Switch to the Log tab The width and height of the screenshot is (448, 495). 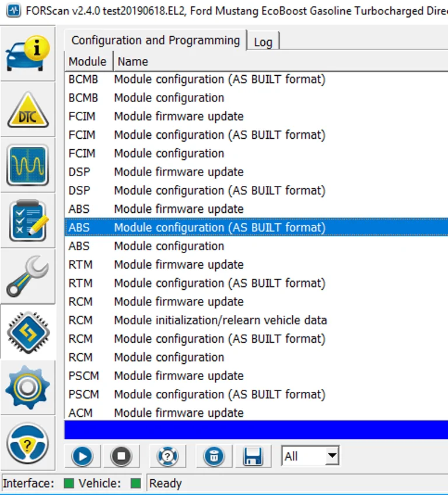point(263,42)
